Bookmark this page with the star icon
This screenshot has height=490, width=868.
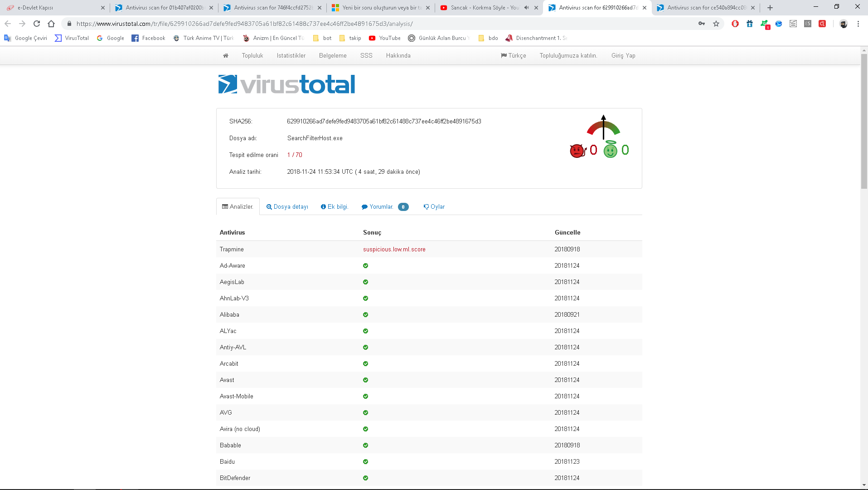(x=716, y=24)
